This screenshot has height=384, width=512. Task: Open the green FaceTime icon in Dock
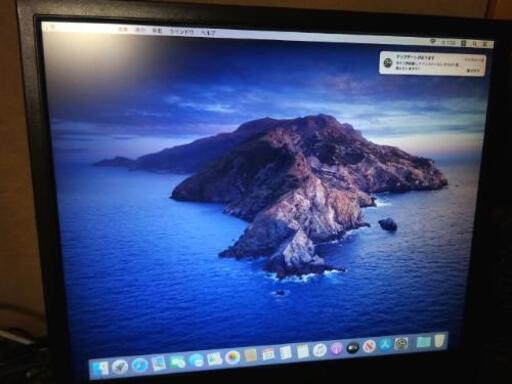click(x=177, y=362)
